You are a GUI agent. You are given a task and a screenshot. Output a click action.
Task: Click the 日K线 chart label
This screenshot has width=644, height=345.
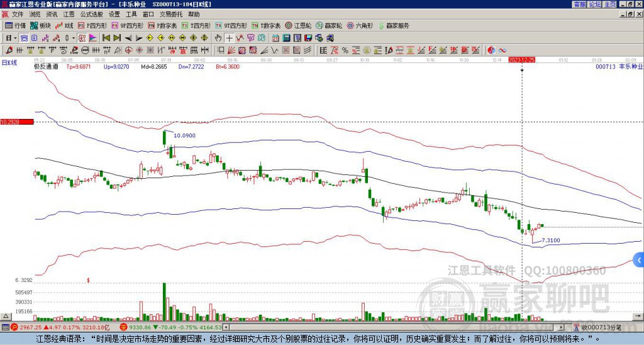tap(9, 63)
